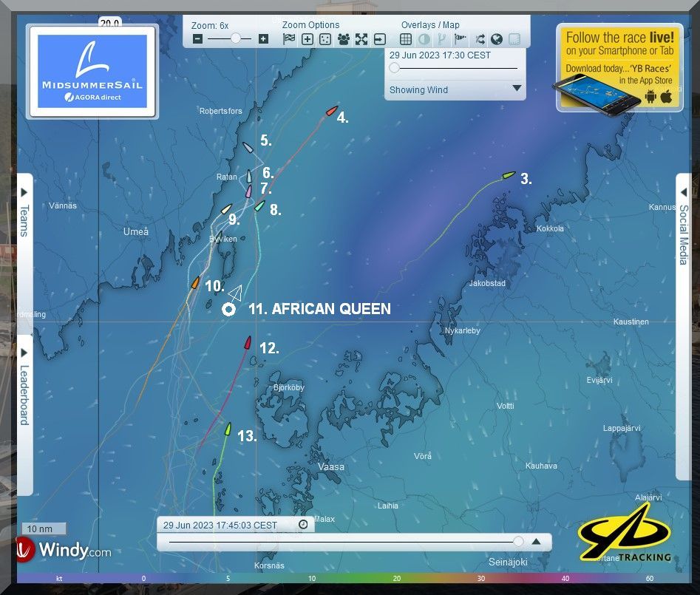Click the globe map type icon
The height and width of the screenshot is (595, 700).
[496, 39]
